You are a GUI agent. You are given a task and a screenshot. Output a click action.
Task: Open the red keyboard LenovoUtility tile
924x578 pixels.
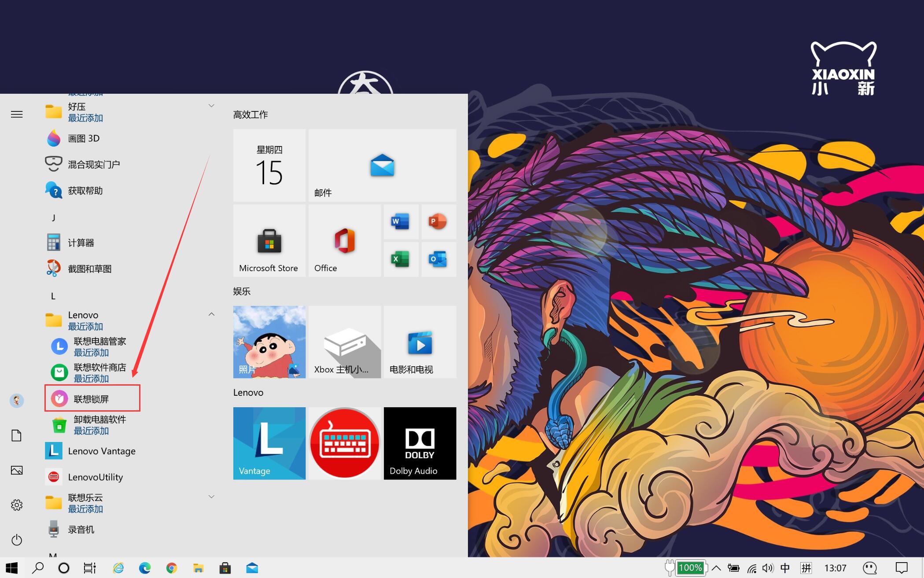[x=345, y=443]
